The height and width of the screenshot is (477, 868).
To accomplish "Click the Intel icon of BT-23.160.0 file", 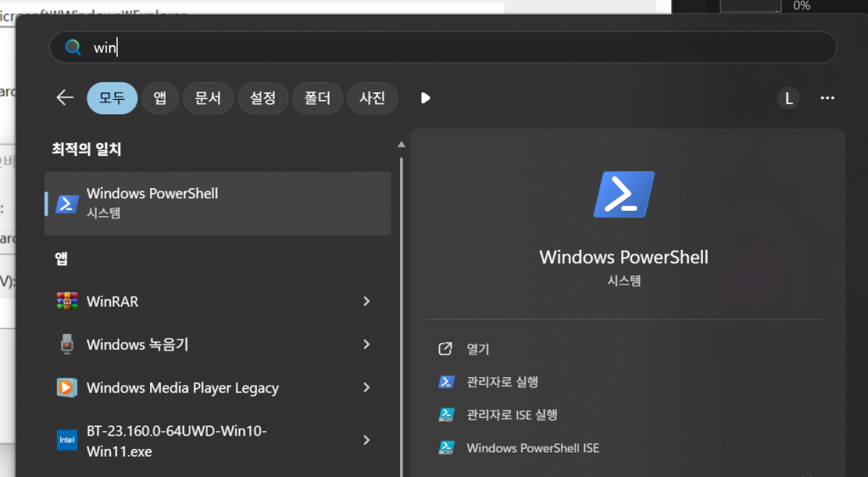I will coord(67,440).
